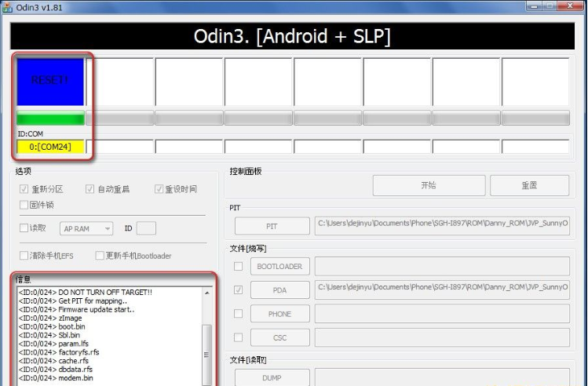Click the PDA file path field
Image resolution: width=588 pixels, height=386 pixels.
(x=442, y=289)
